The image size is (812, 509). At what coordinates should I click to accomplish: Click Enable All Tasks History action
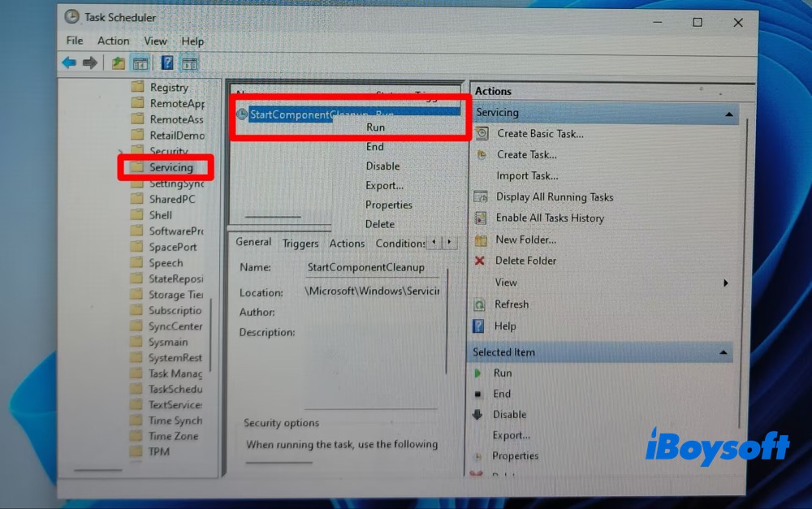pos(550,218)
